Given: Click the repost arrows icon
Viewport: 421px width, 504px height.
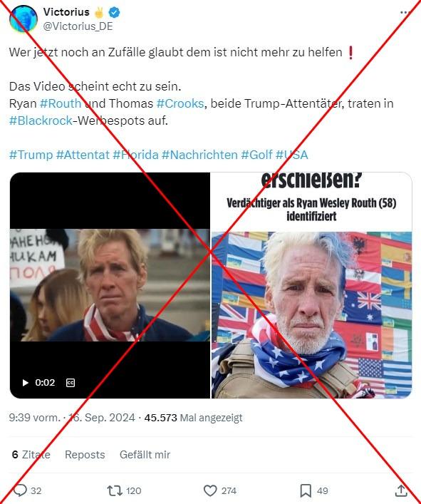Looking at the screenshot, I should coord(114,490).
